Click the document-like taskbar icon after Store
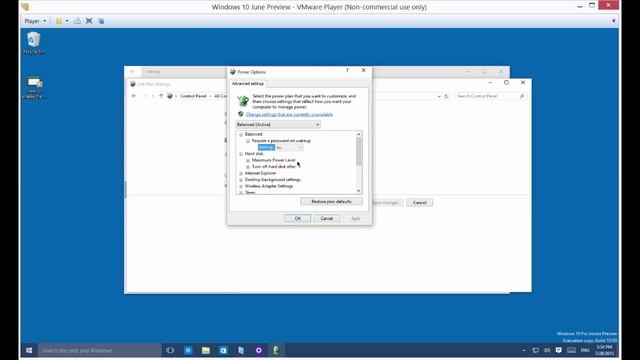Image resolution: width=640 pixels, height=360 pixels. [241, 350]
